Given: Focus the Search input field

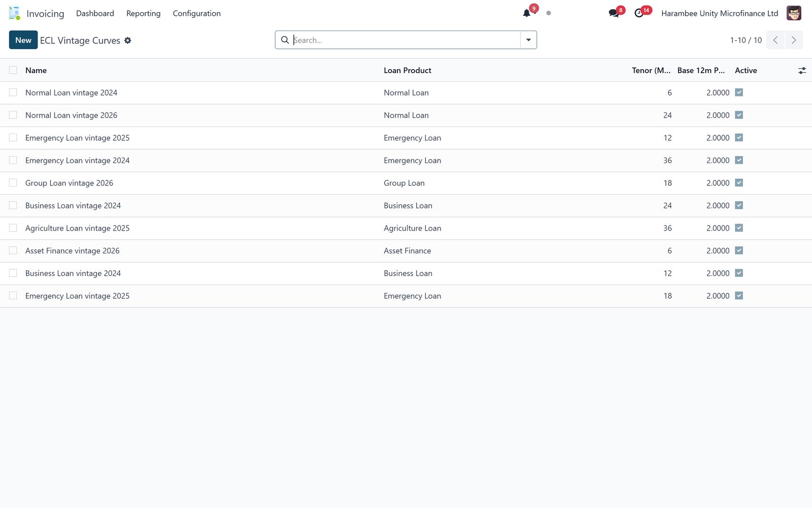Looking at the screenshot, I should [406, 40].
